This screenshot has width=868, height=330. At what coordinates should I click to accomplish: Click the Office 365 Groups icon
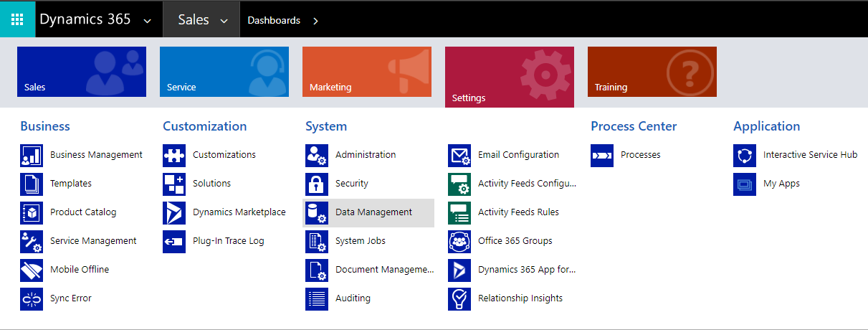click(459, 242)
